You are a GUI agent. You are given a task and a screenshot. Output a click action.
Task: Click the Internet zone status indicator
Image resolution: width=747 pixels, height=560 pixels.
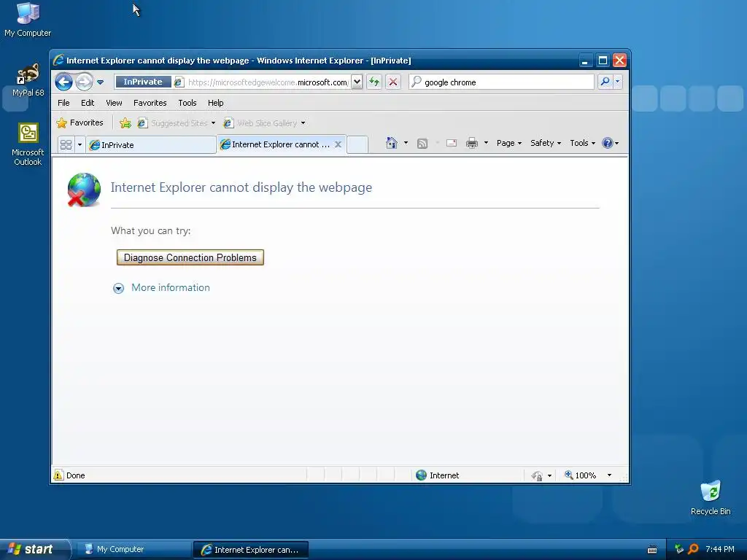tap(438, 475)
